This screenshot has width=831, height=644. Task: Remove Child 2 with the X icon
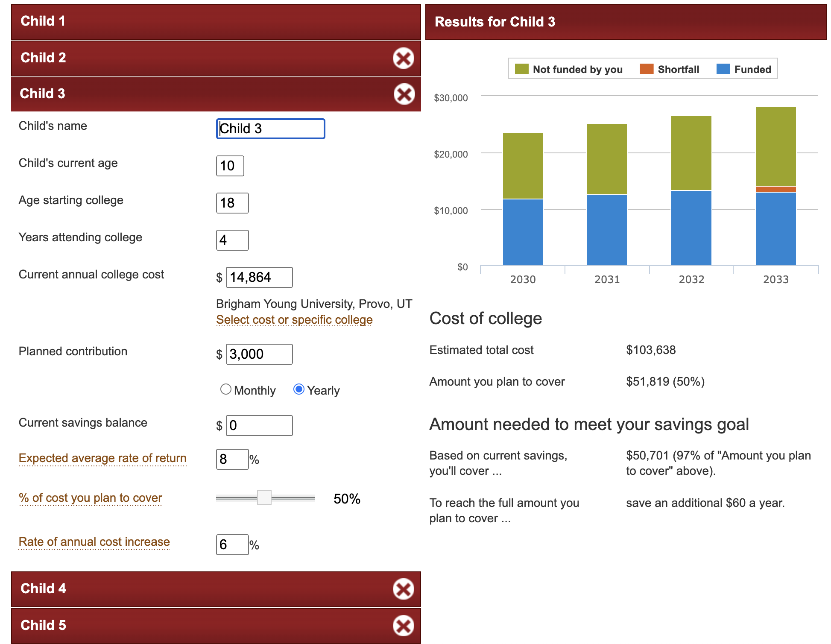pyautogui.click(x=403, y=58)
